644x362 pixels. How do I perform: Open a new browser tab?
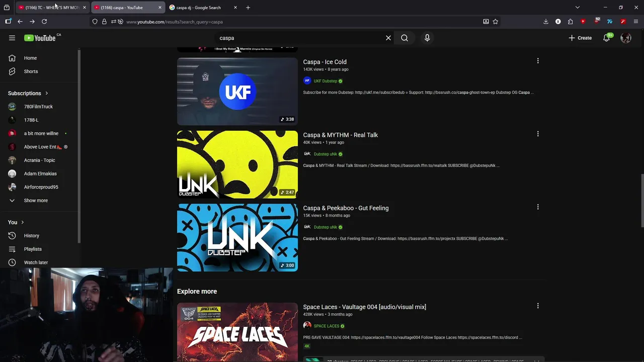(248, 8)
